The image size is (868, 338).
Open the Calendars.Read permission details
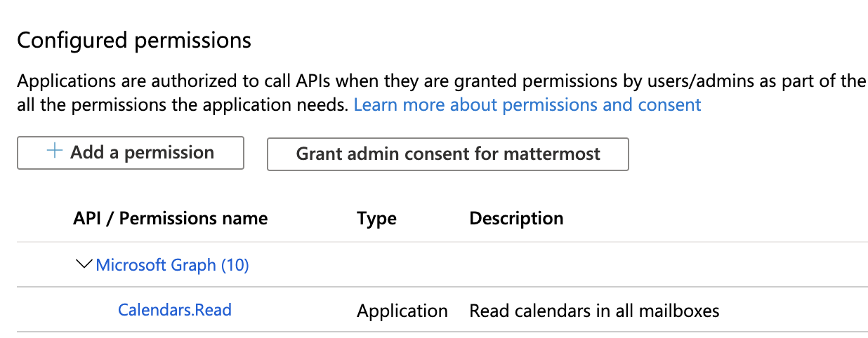(x=175, y=309)
